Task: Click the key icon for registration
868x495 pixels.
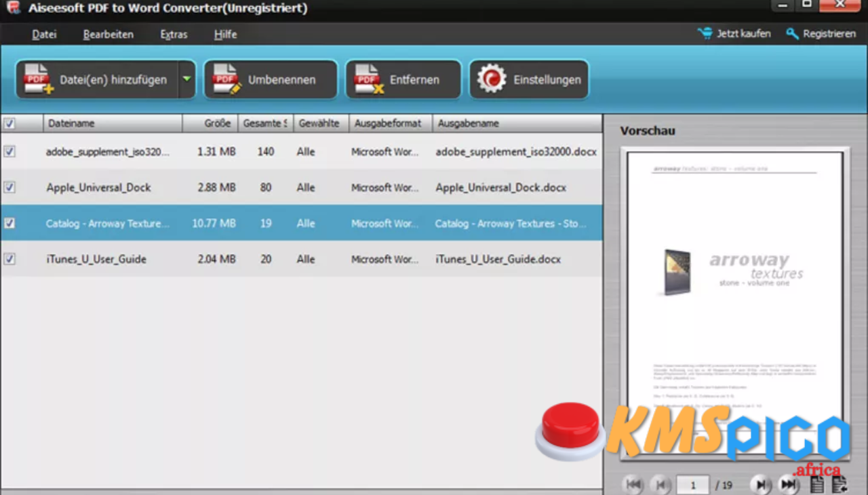Action: [x=792, y=33]
